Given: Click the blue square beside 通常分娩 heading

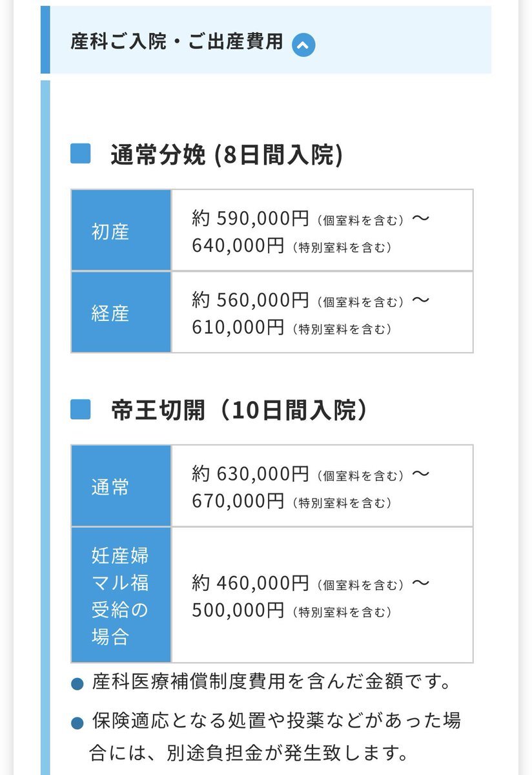Looking at the screenshot, I should pos(80,155).
